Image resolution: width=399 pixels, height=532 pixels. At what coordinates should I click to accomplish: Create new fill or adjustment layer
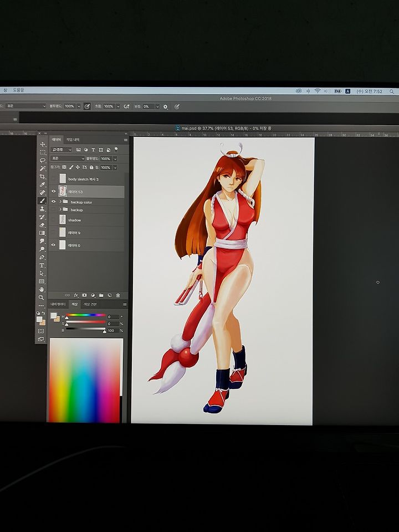[x=93, y=295]
